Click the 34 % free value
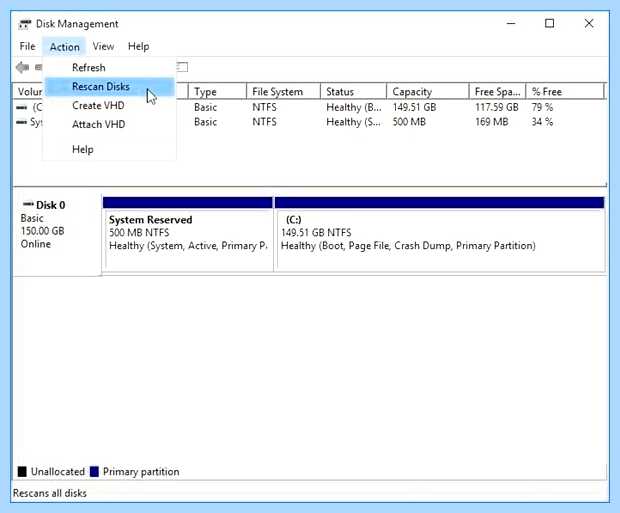The height and width of the screenshot is (513, 620). (542, 122)
